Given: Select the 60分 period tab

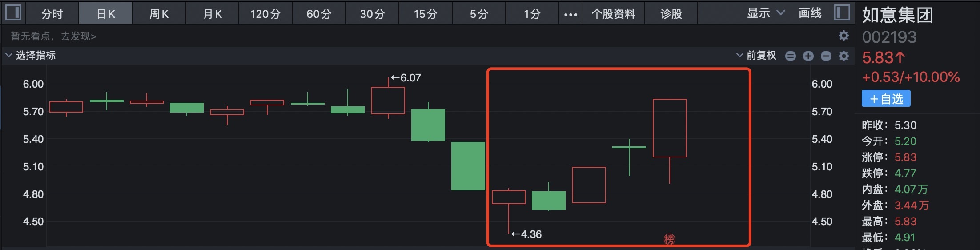Looking at the screenshot, I should click(319, 14).
